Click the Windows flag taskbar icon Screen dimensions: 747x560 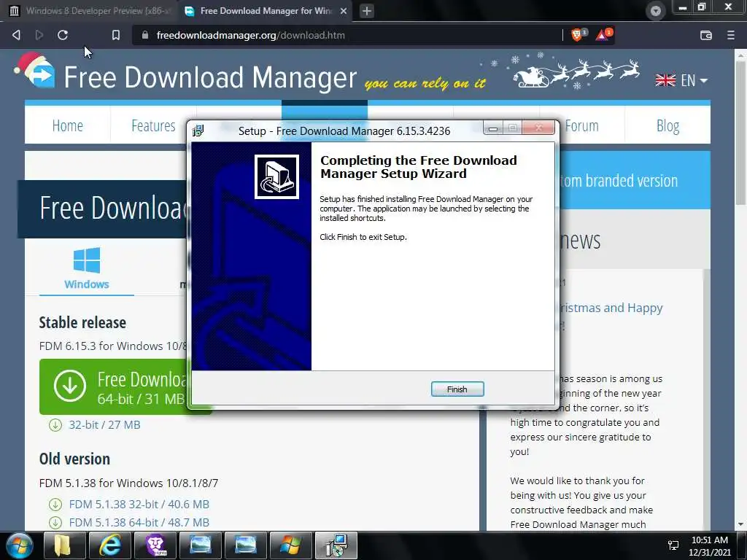[x=290, y=545]
